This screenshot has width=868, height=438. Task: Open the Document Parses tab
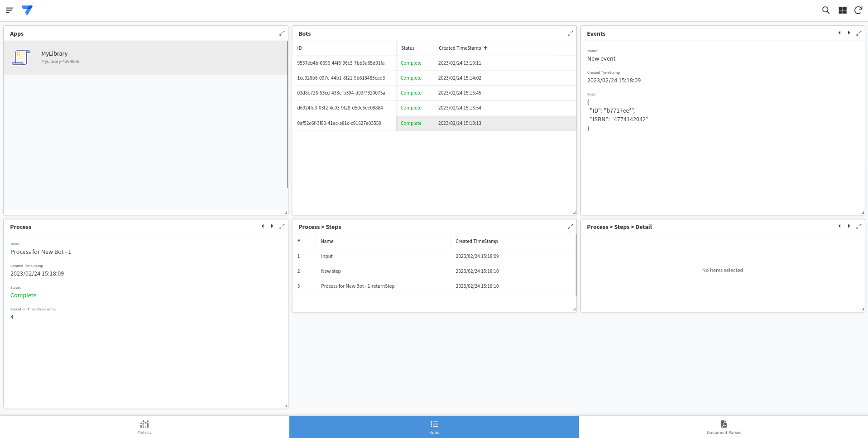(x=723, y=427)
